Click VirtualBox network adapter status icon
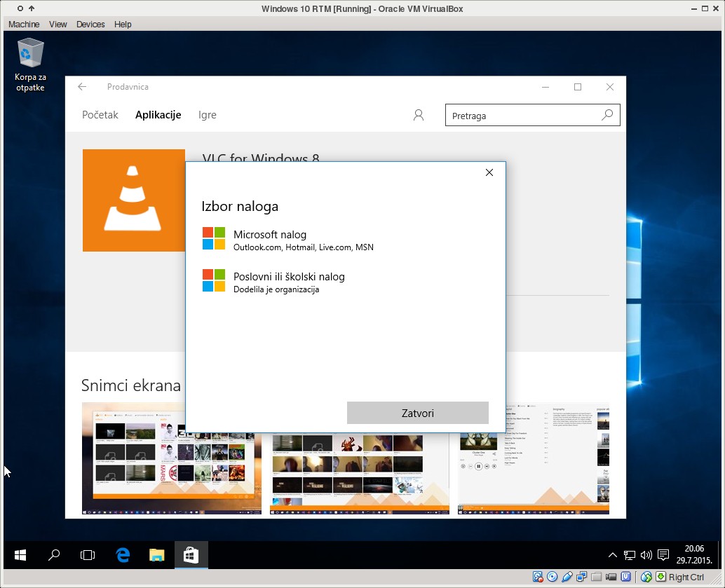 [x=582, y=577]
